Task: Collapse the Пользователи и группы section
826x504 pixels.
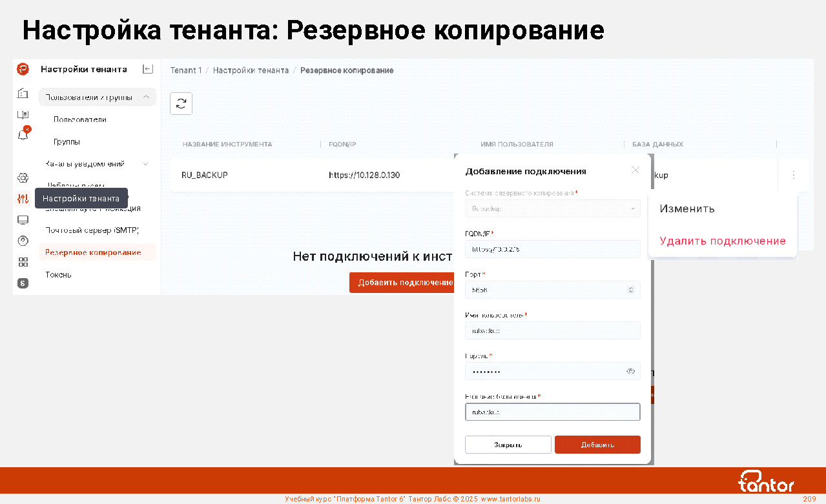Action: click(x=146, y=97)
